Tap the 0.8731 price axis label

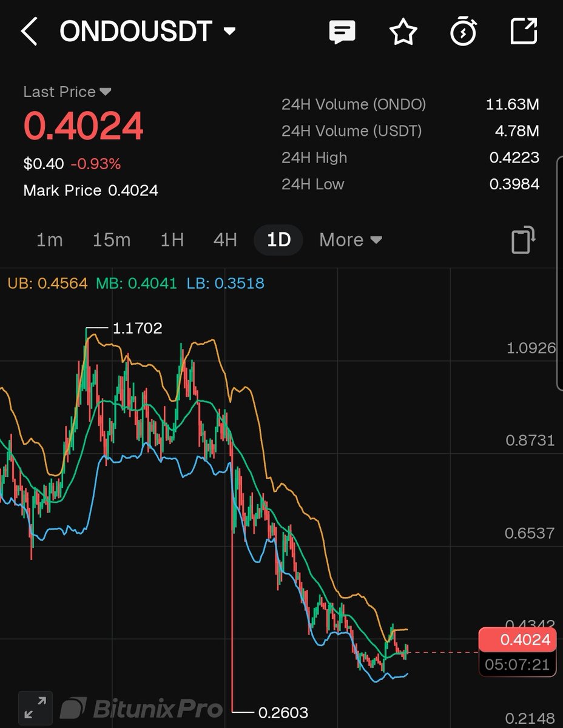[x=531, y=440]
